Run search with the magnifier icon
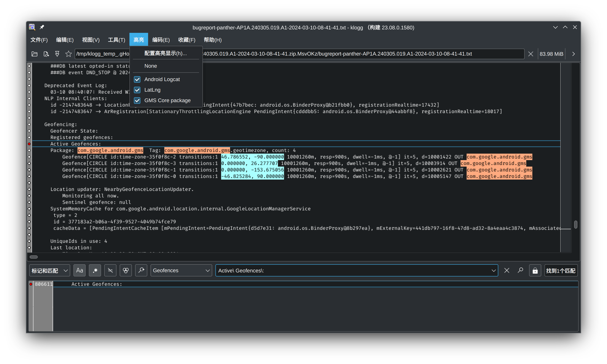The image size is (607, 364). point(520,270)
